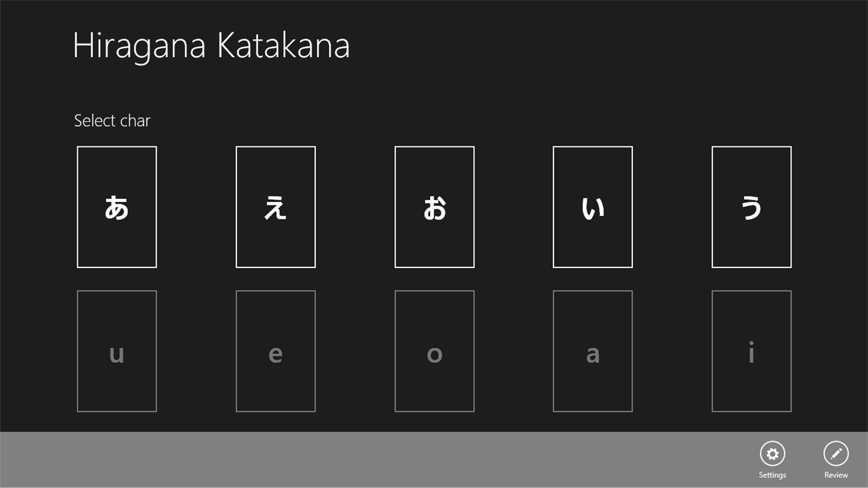868x488 pixels.
Task: Choose the romaji card labeled e
Action: coord(275,351)
